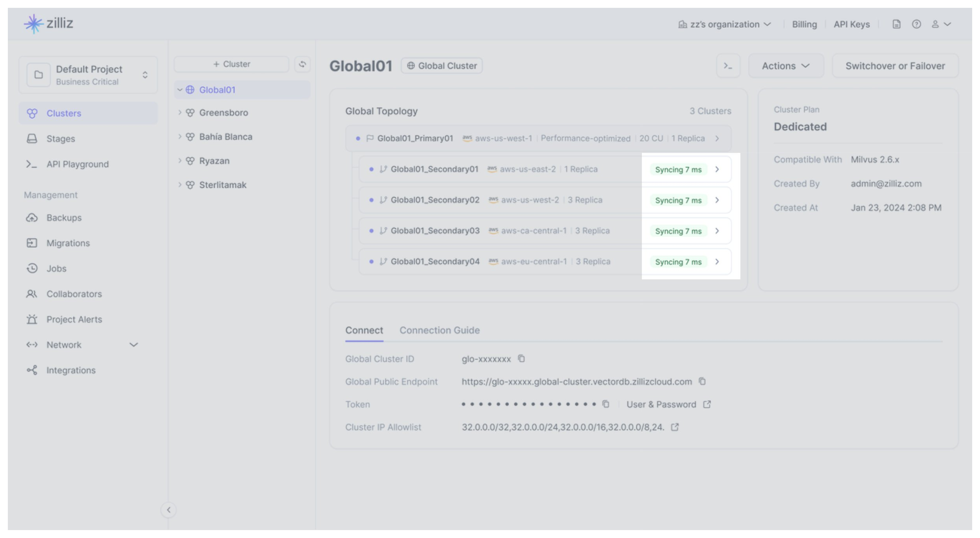
Task: Copy the Token value
Action: click(x=606, y=404)
